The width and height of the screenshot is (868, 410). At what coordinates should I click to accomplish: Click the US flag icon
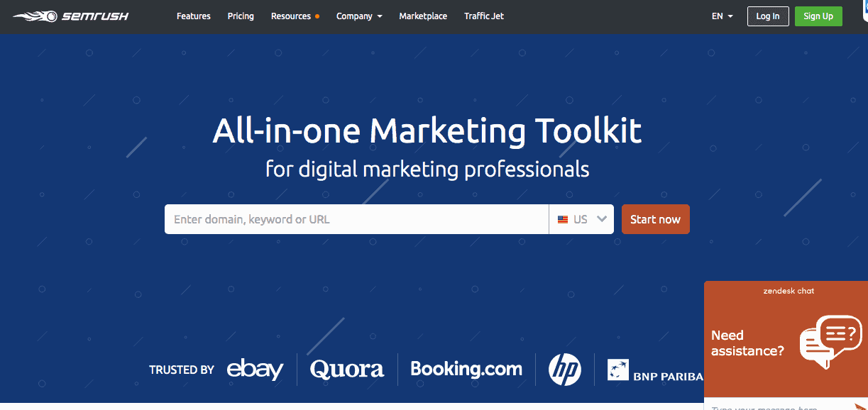tap(563, 220)
